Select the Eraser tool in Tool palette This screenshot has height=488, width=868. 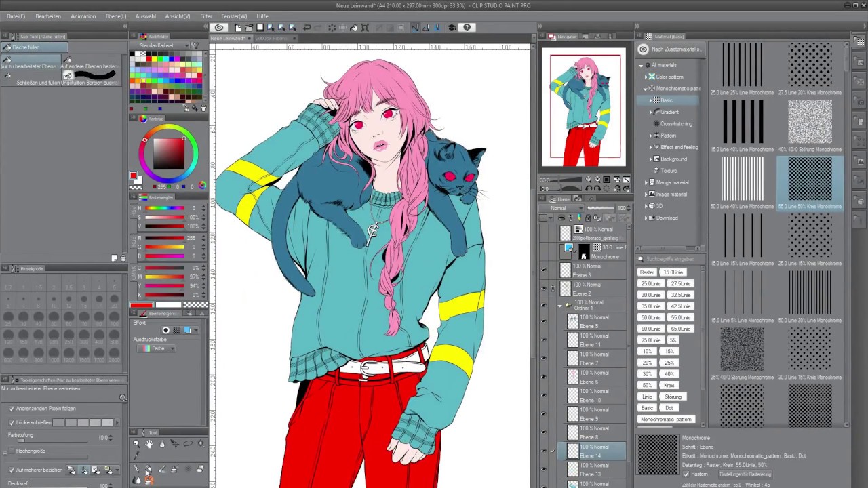point(201,469)
